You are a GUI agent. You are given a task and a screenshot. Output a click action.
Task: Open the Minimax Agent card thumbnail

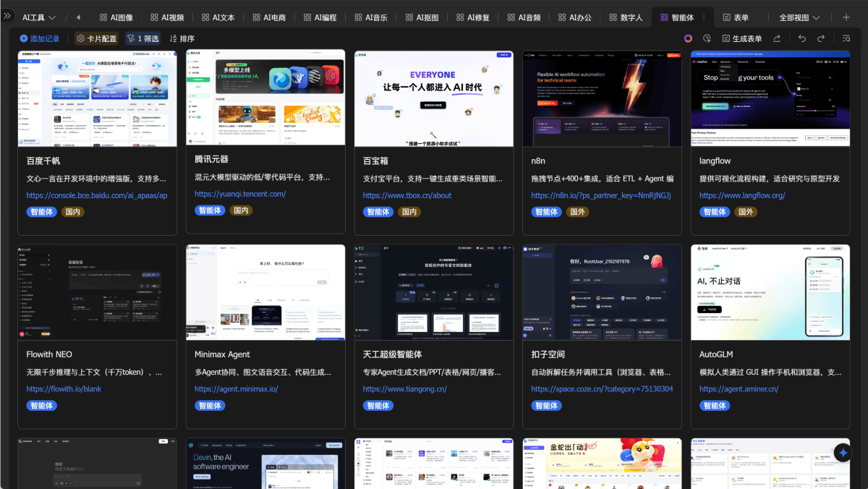point(265,292)
